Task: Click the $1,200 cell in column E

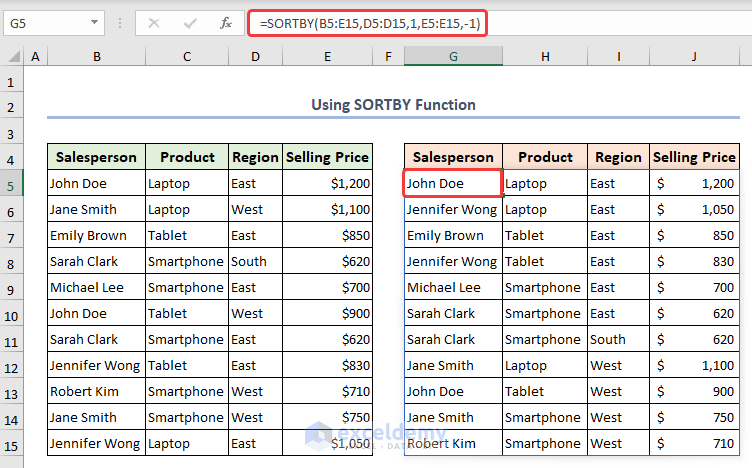Action: pyautogui.click(x=328, y=184)
